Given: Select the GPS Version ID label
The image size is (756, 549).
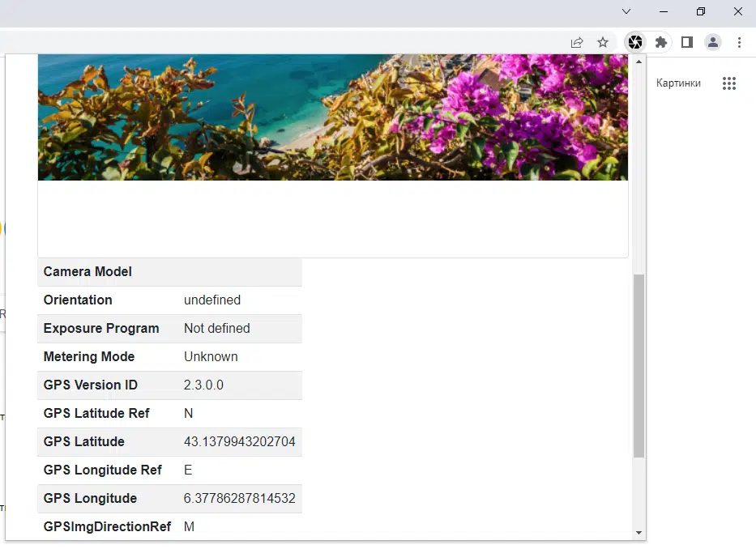Looking at the screenshot, I should tap(90, 385).
